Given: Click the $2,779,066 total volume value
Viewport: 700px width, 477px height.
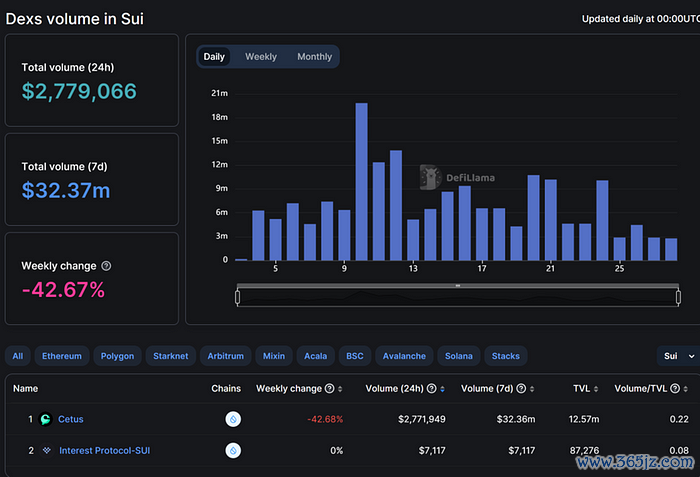Looking at the screenshot, I should click(79, 92).
